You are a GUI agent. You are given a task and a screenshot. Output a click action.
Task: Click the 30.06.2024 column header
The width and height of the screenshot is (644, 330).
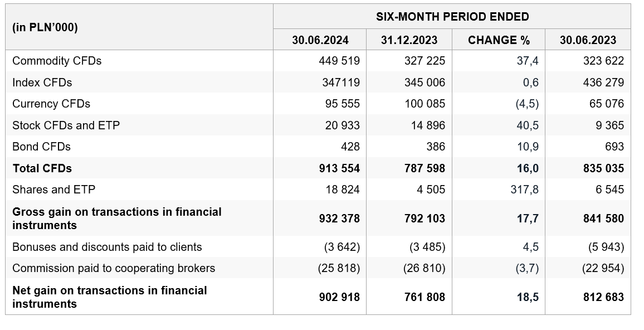coord(320,40)
